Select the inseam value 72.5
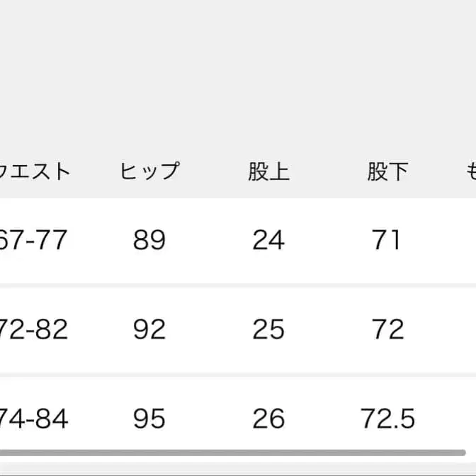This screenshot has height=476, width=476. tap(387, 419)
